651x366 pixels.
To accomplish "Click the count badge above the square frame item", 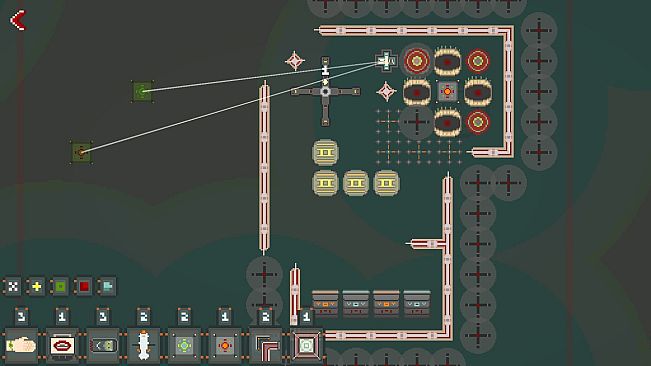I will pos(306,317).
